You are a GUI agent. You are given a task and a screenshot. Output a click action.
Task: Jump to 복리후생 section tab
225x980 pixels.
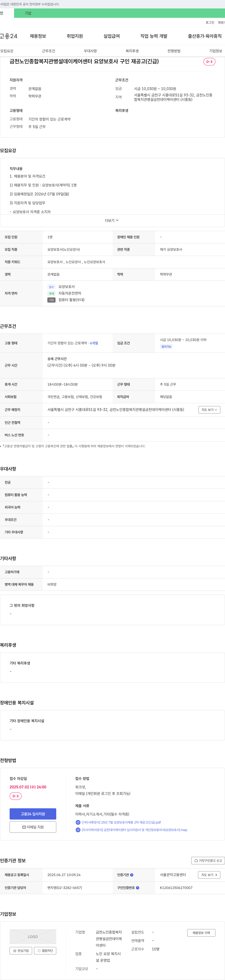pyautogui.click(x=132, y=51)
